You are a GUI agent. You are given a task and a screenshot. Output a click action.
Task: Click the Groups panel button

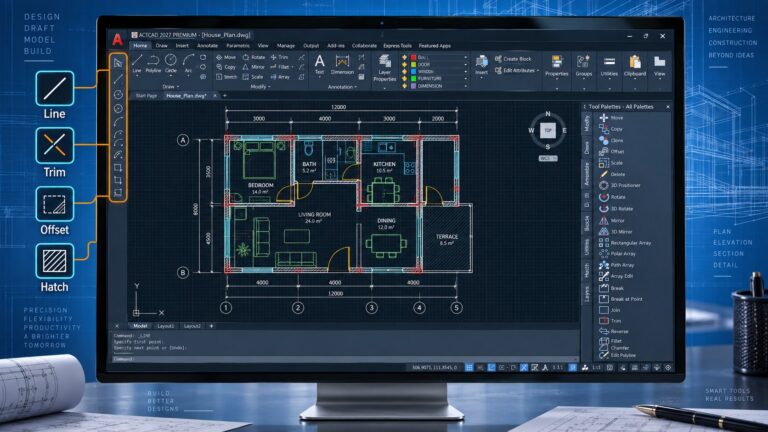point(583,66)
